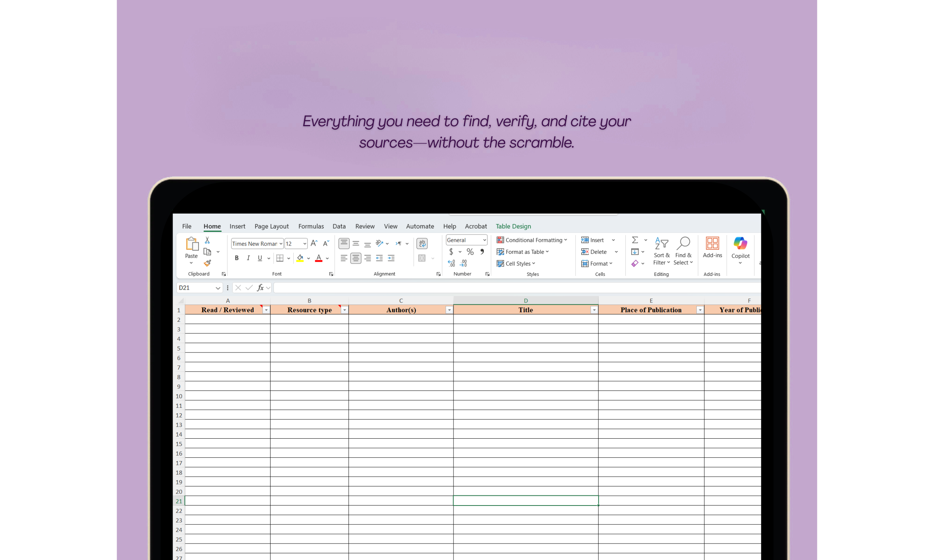This screenshot has width=934, height=560.
Task: Click the AutoSum icon
Action: (635, 239)
